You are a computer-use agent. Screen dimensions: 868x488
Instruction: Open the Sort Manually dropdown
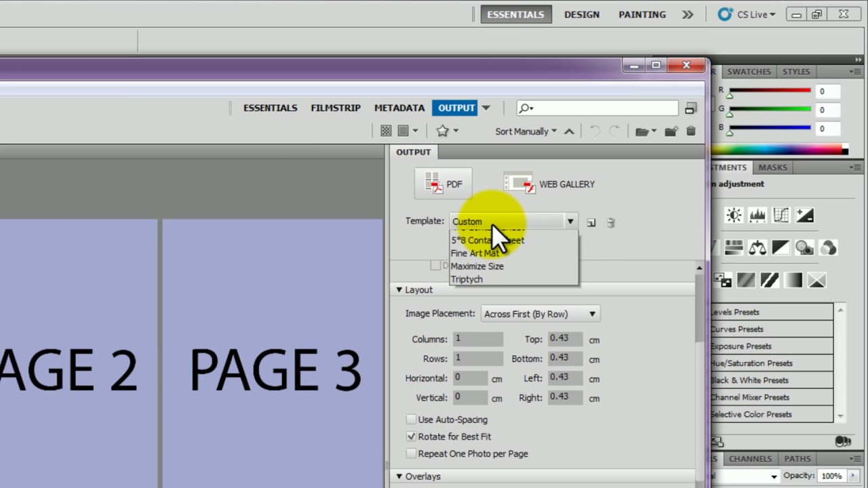coord(526,131)
